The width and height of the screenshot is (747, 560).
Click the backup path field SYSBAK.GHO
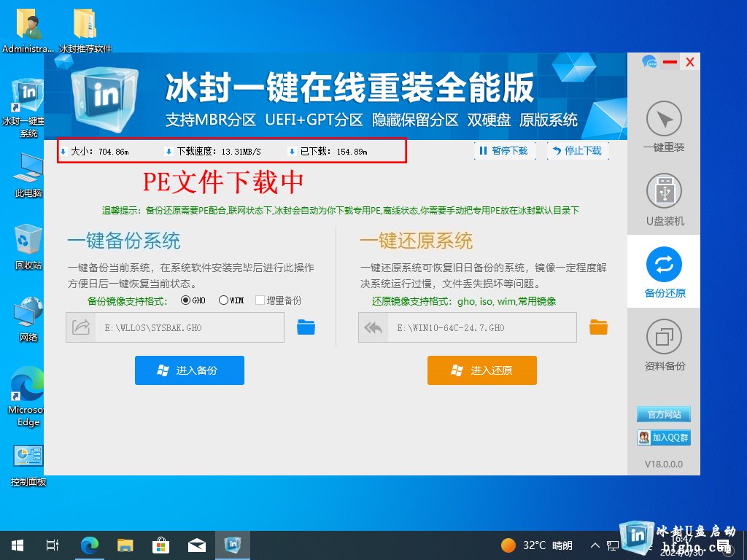[x=190, y=327]
